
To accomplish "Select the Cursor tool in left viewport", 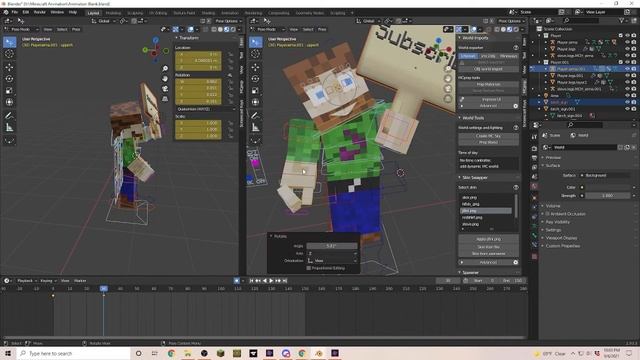I will 9,53.
